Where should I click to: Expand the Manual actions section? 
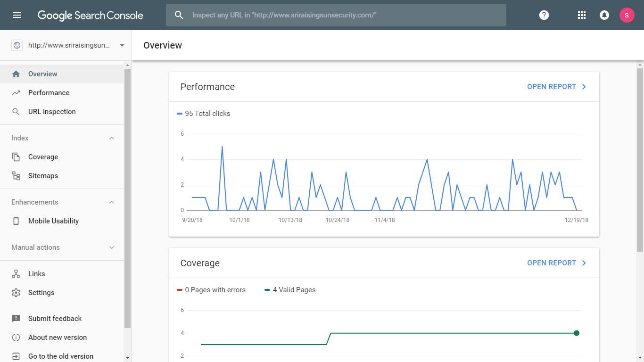112,247
